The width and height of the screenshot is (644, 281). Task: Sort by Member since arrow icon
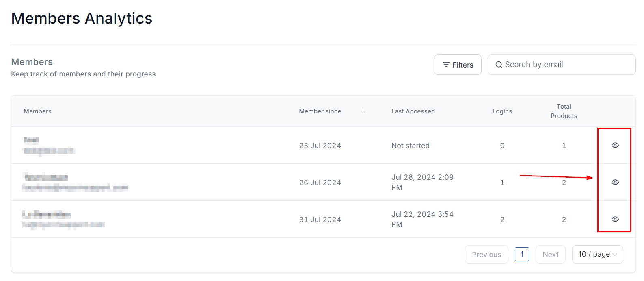[x=363, y=111]
